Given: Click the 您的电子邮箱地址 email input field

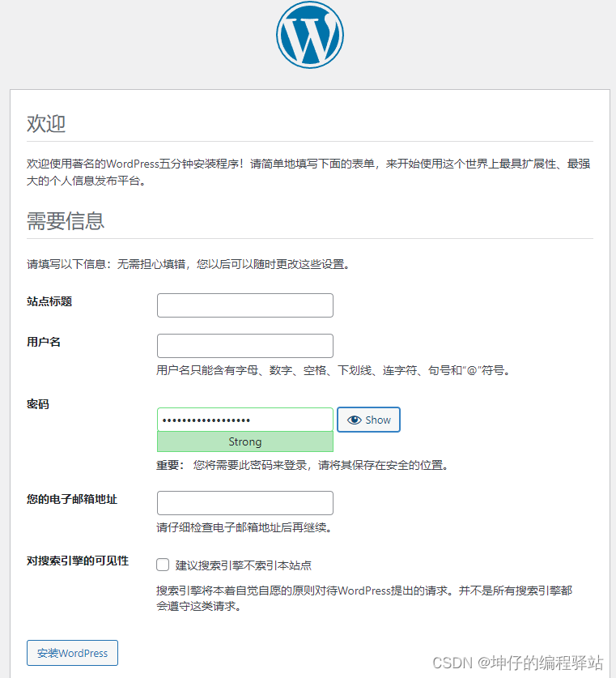Looking at the screenshot, I should tap(245, 503).
